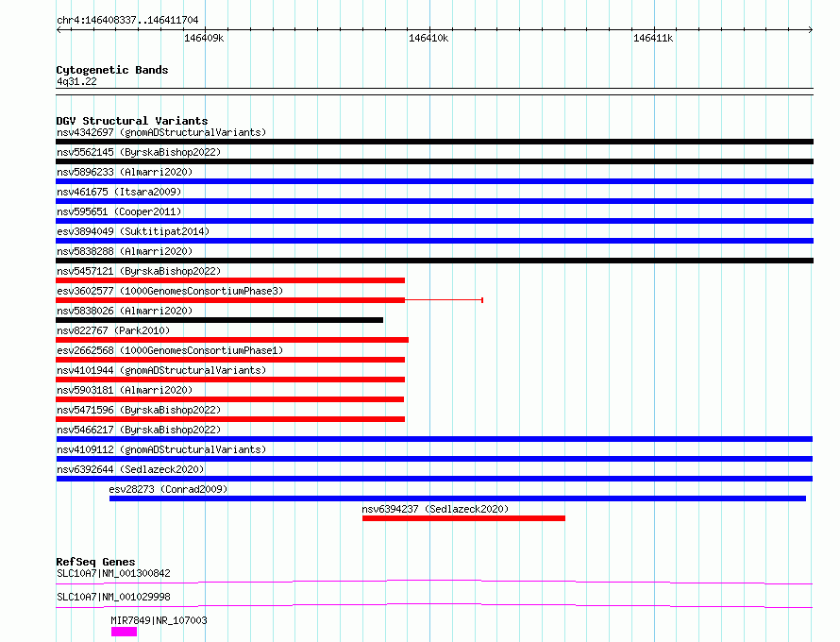Click thin red whisker line of esv3602577
Viewport: 840px width, 642px height.
pyautogui.click(x=445, y=300)
